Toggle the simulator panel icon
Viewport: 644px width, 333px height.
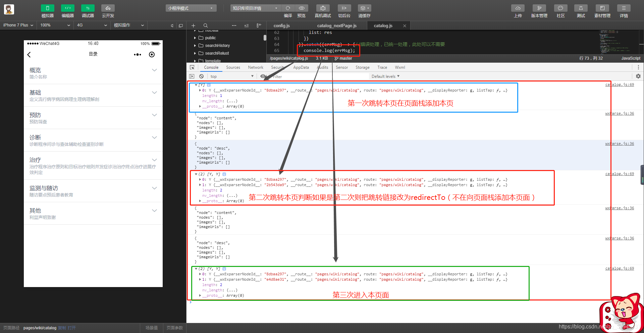tap(47, 8)
